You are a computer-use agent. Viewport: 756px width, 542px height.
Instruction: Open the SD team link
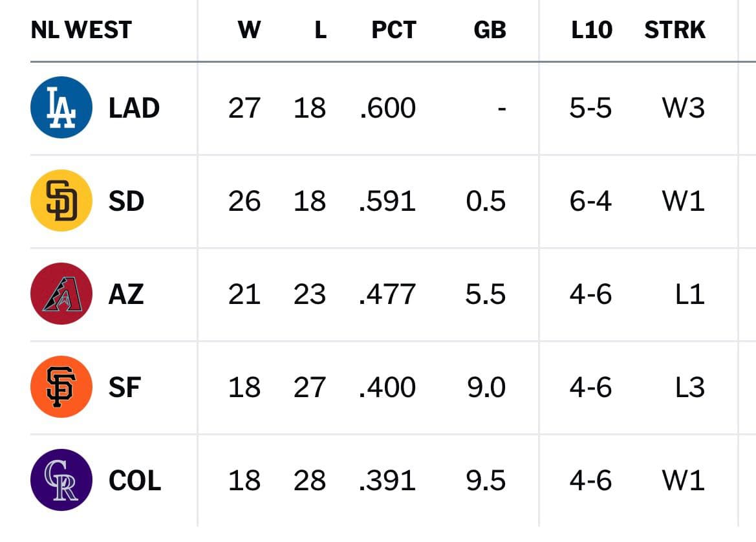tap(126, 201)
